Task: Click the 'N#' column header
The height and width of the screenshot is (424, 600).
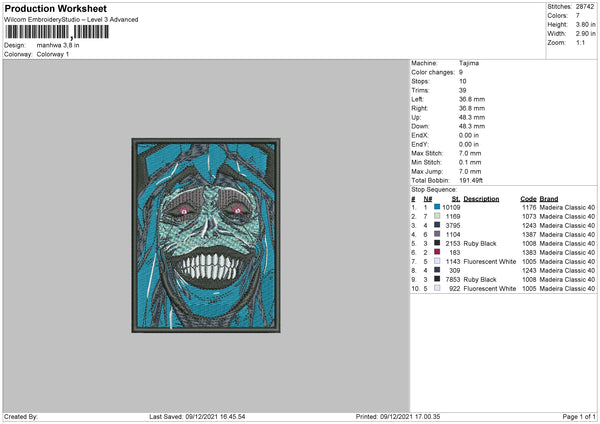Action: (x=427, y=199)
